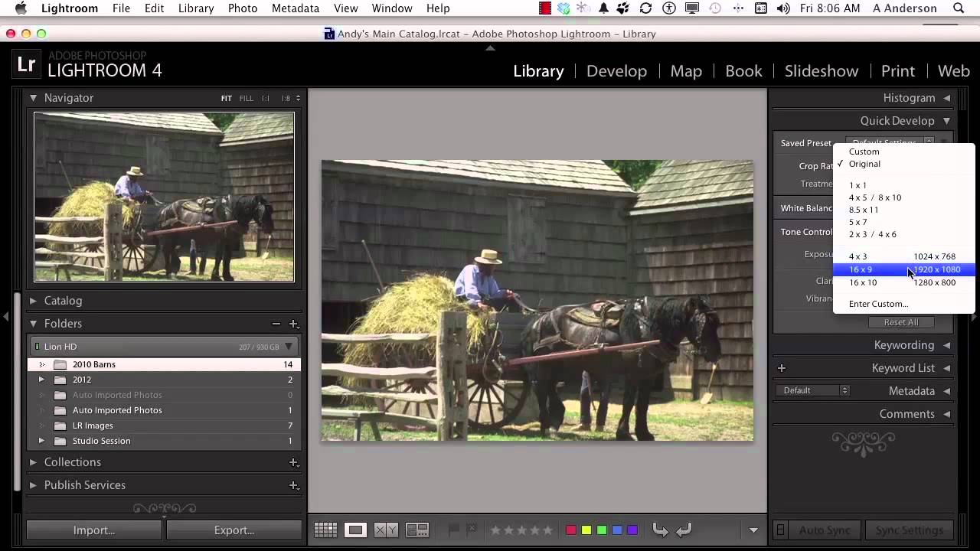
Task: Select the Studio Session folder
Action: tap(101, 441)
